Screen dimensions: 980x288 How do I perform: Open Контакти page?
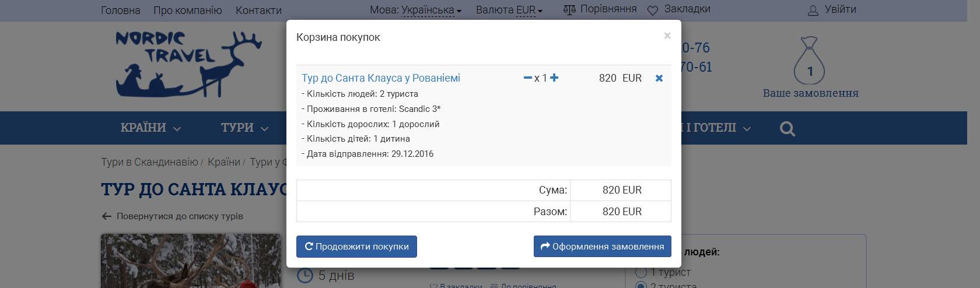click(258, 10)
